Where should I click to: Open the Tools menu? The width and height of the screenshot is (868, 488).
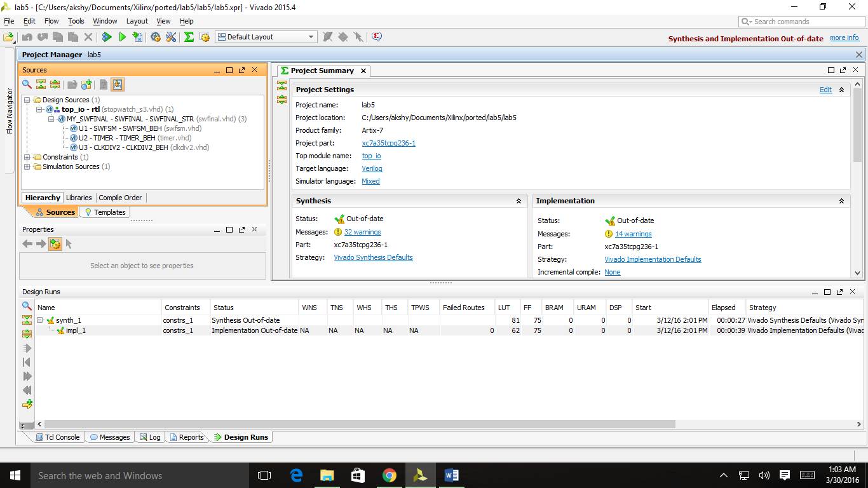click(76, 21)
